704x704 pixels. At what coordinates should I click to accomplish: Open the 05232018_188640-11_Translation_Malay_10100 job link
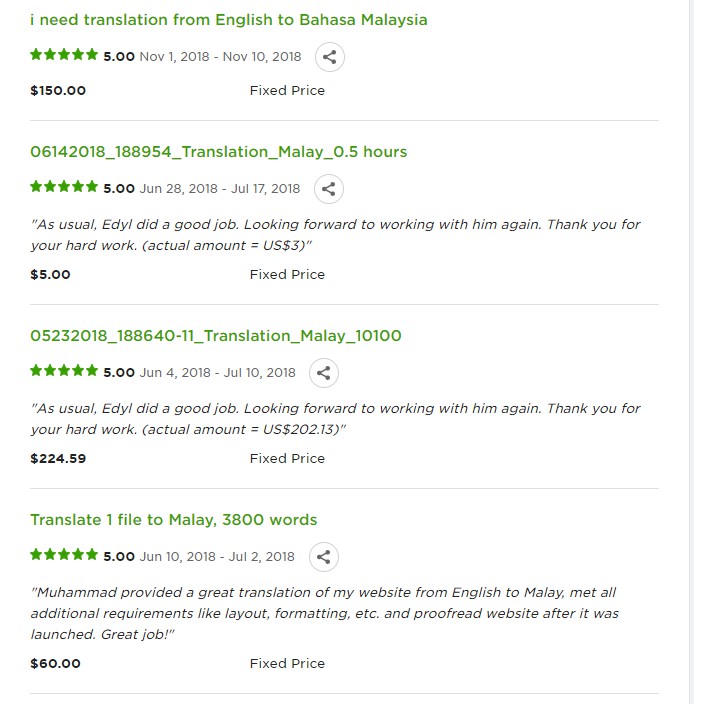tap(216, 336)
